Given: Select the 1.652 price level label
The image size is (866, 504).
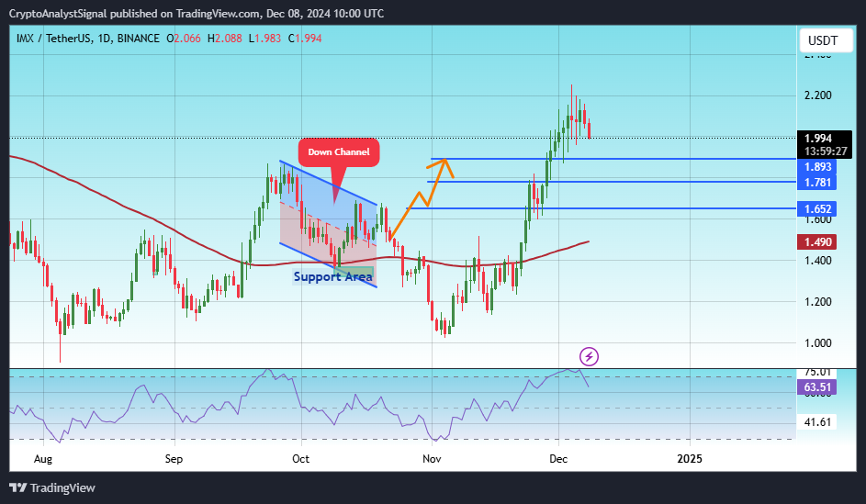Looking at the screenshot, I should tap(816, 208).
